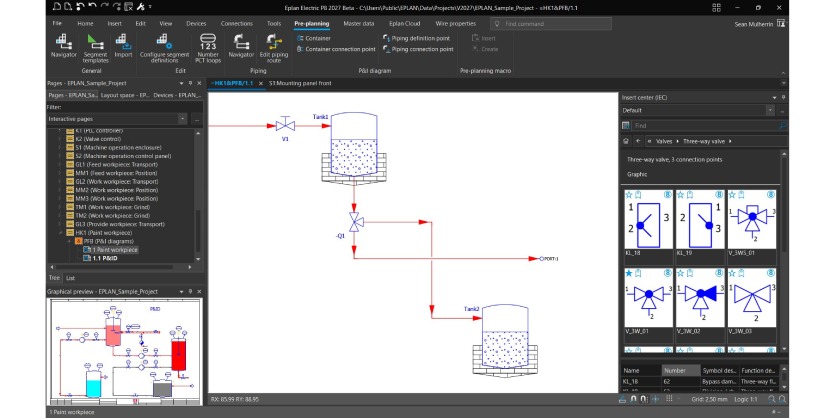Open the Eplan Cloud ribbon tab

coord(405,23)
